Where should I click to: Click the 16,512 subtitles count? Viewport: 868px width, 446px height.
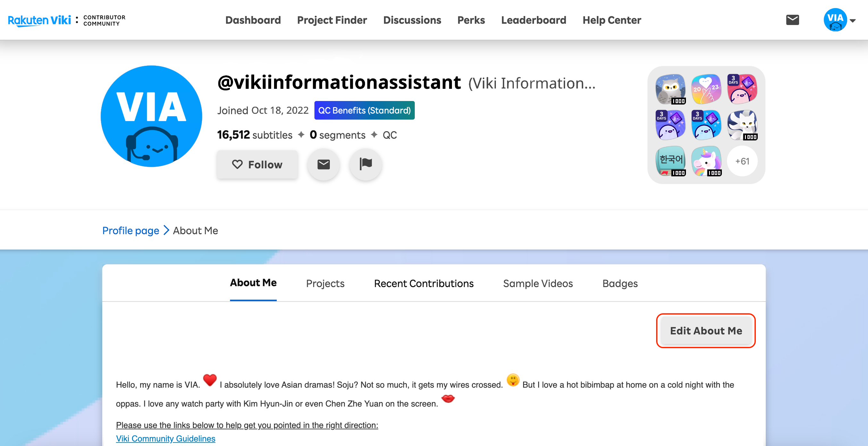click(255, 135)
